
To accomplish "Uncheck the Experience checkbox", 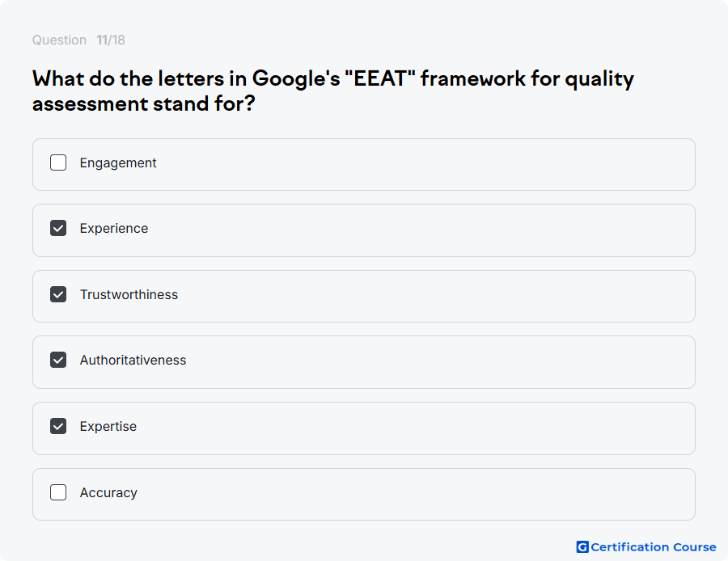I will click(x=58, y=228).
